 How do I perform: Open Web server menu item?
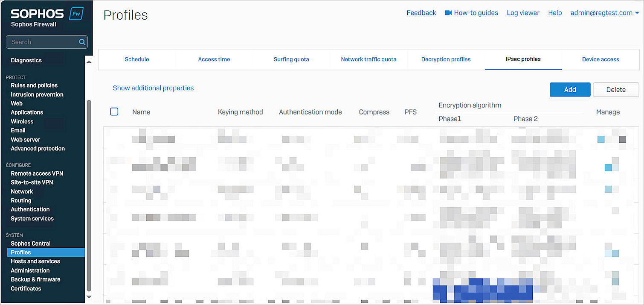pyautogui.click(x=26, y=140)
